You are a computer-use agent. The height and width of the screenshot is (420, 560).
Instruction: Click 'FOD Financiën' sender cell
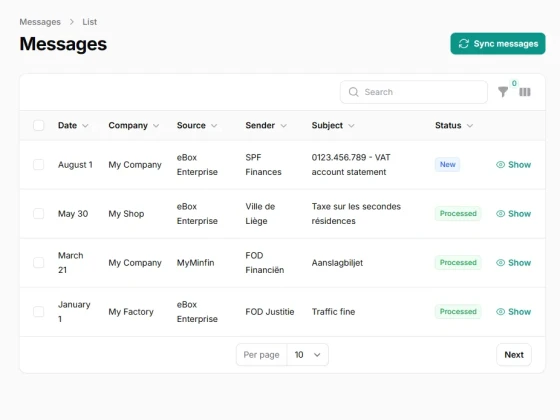tap(265, 262)
